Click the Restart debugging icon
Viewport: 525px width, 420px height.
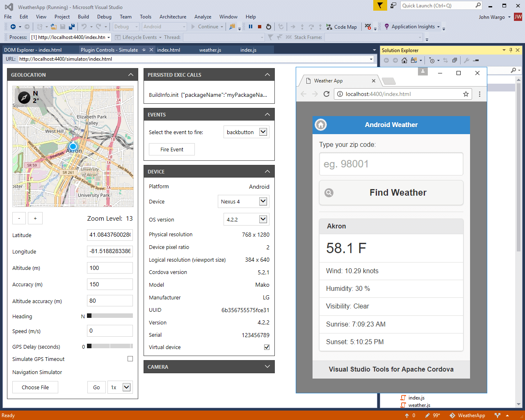pos(268,27)
